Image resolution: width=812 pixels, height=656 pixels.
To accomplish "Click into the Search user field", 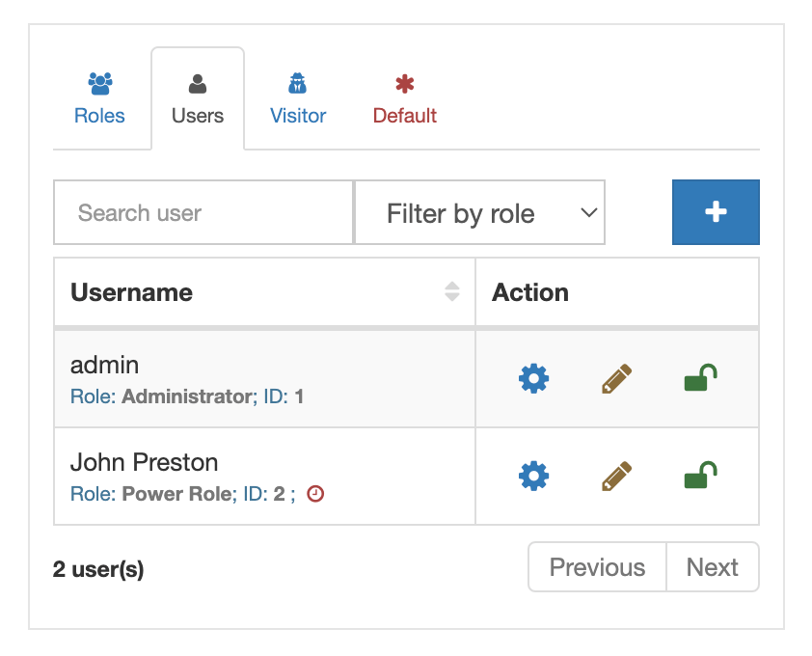I will tap(203, 212).
